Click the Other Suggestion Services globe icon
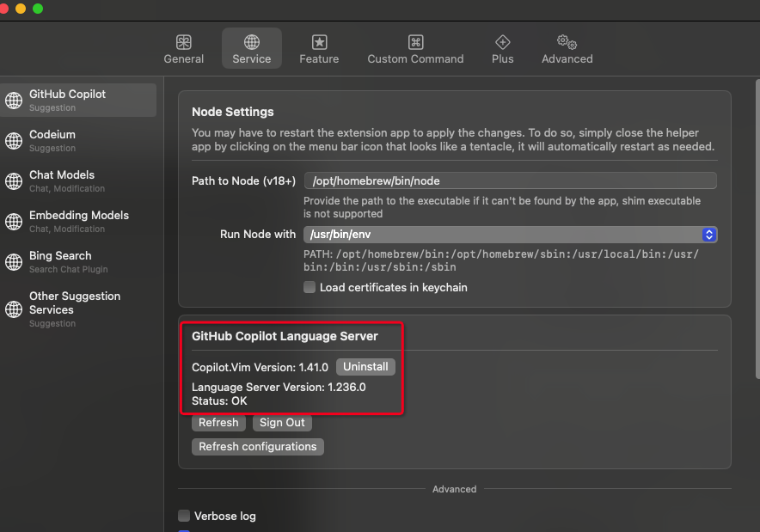The width and height of the screenshot is (760, 532). (14, 309)
